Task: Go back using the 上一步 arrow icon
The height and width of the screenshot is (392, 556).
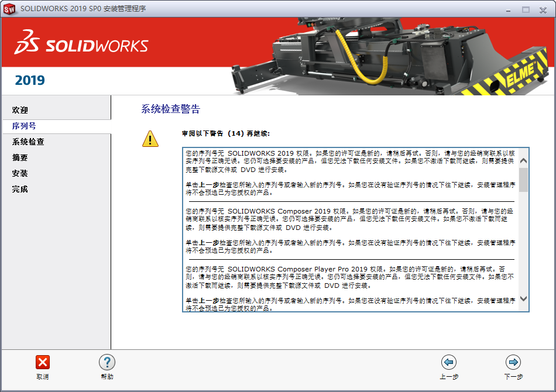Action: click(449, 362)
